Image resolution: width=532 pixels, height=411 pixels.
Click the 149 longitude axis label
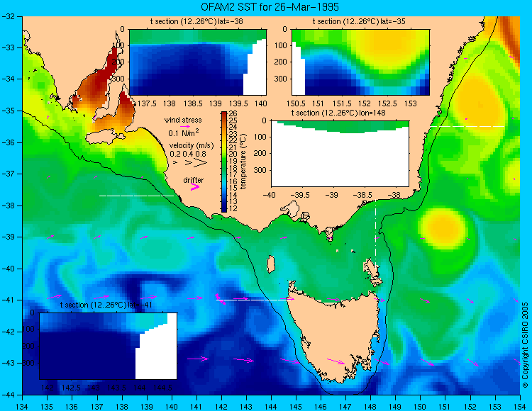[395, 407]
